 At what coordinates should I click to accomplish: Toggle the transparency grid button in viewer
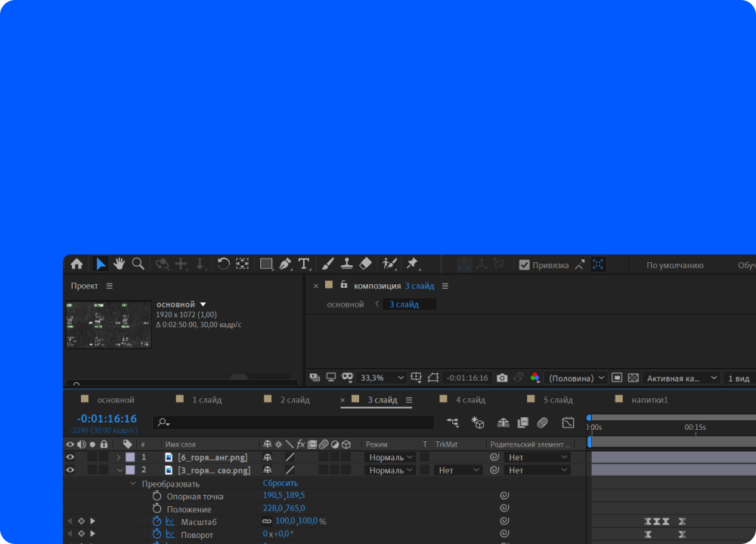click(x=633, y=378)
